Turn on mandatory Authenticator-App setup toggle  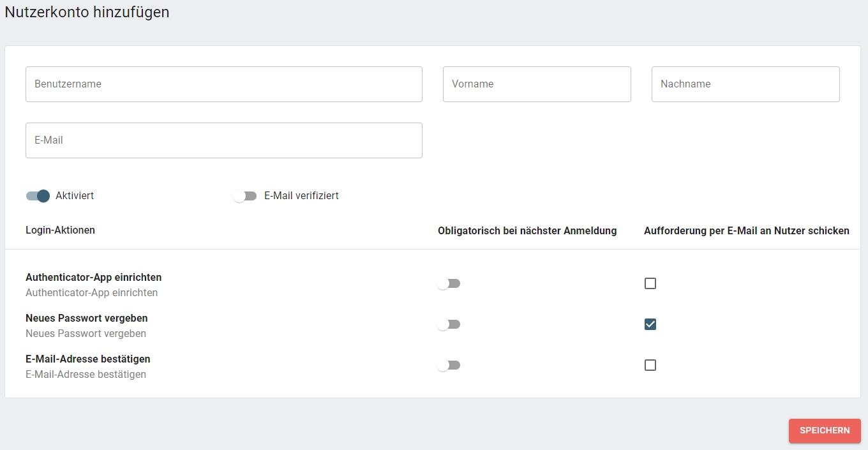449,283
